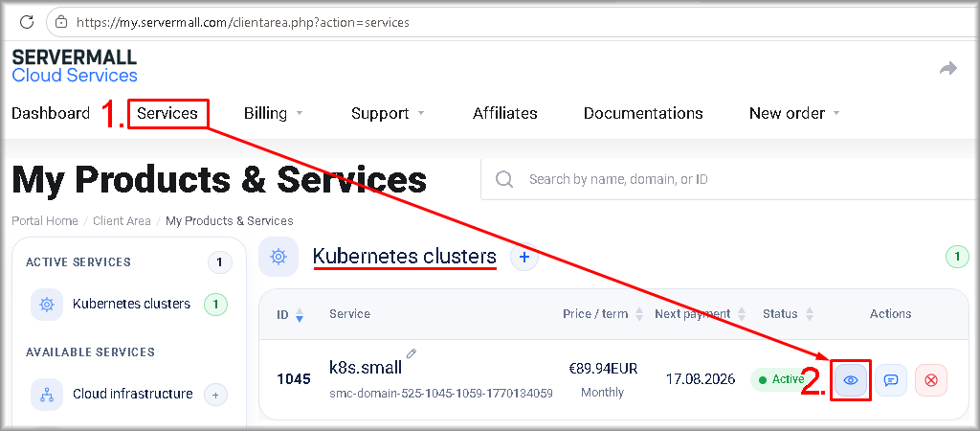Click the Service column header
The image size is (980, 431).
pyautogui.click(x=349, y=314)
